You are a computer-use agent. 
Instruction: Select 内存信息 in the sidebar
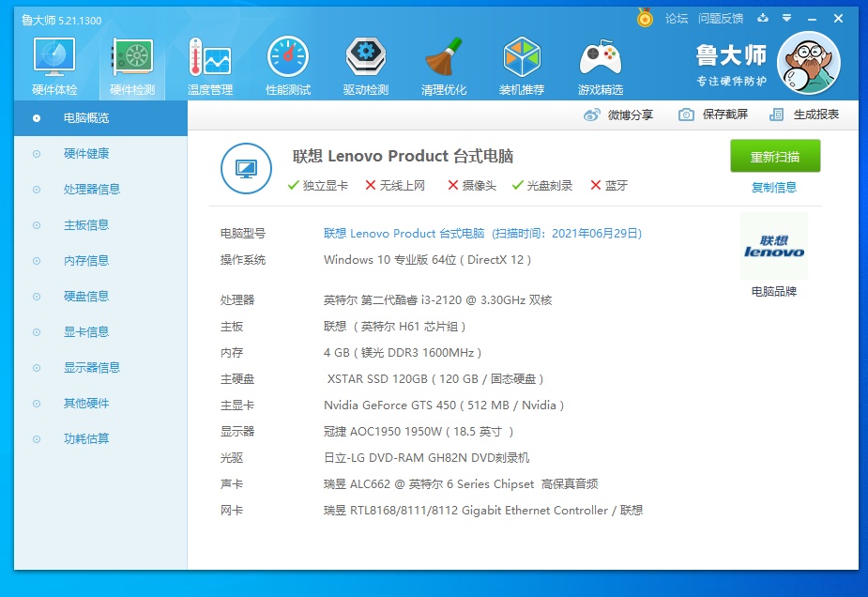coord(100,260)
